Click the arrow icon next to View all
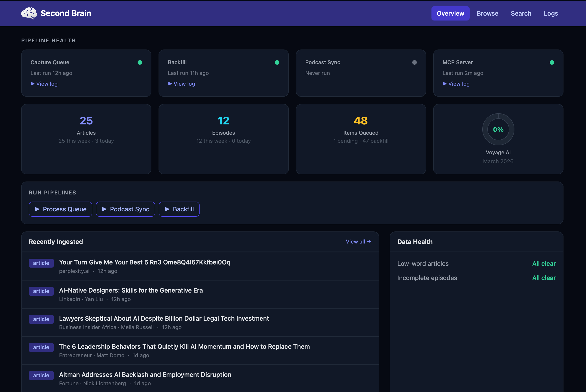Image resolution: width=586 pixels, height=392 pixels. [x=369, y=241]
